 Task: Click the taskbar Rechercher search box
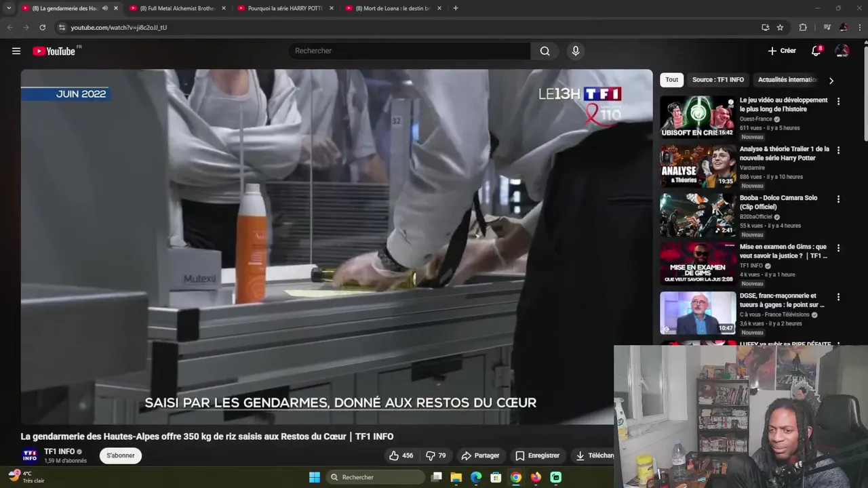point(376,477)
